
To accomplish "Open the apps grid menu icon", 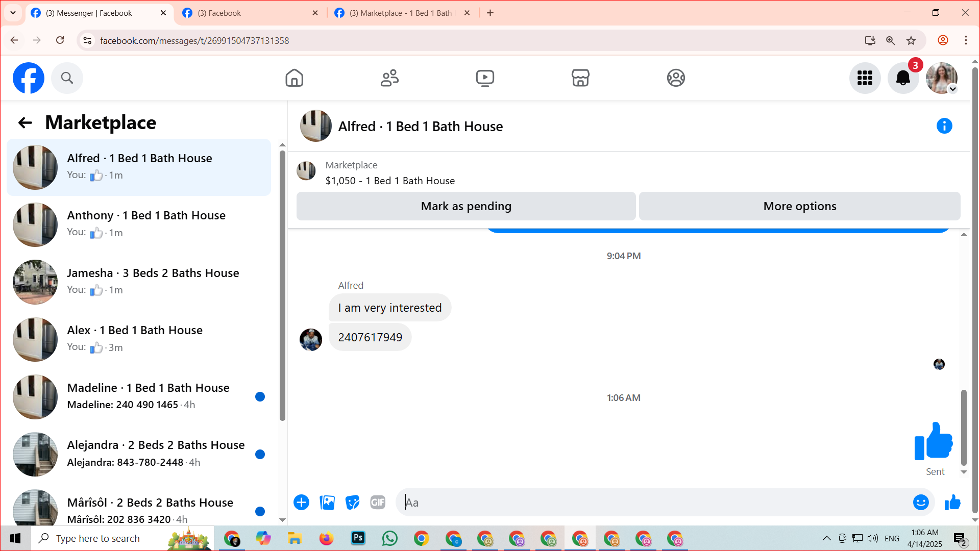I will 865,78.
